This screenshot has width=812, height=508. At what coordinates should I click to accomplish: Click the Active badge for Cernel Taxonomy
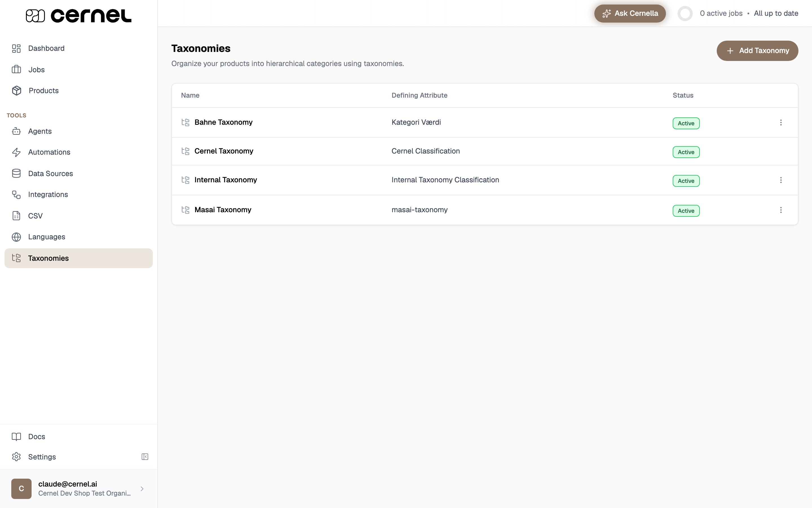click(x=686, y=152)
